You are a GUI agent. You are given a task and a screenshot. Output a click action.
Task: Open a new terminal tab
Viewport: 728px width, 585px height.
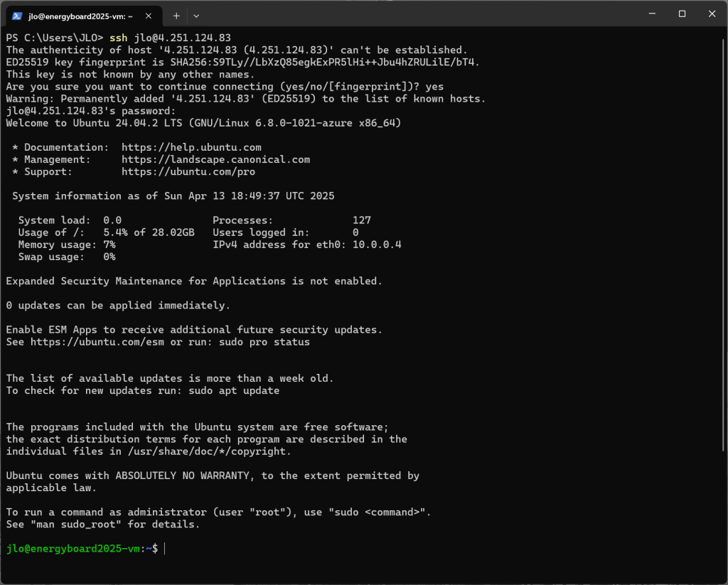pyautogui.click(x=176, y=16)
